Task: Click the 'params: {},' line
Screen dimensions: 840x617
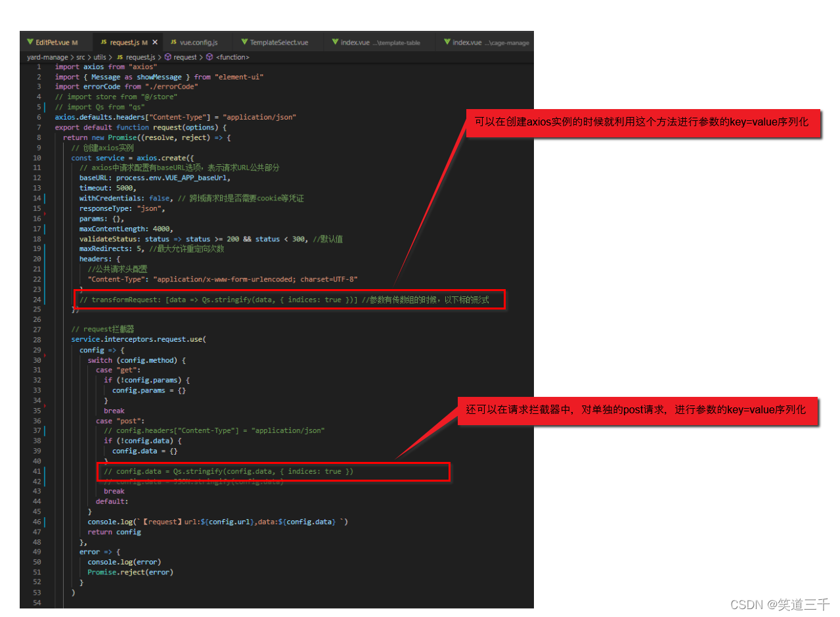Action: click(x=102, y=218)
